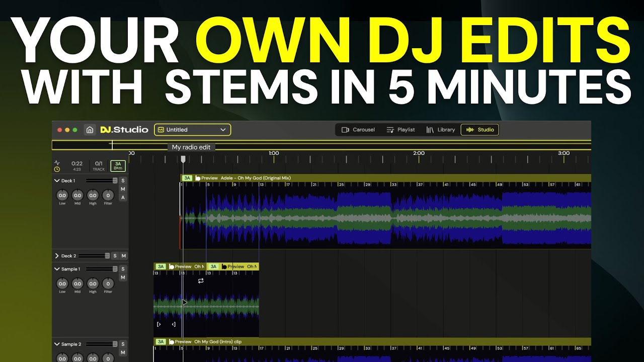The height and width of the screenshot is (362, 644).
Task: Click the DJ.Studio logo
Action: click(124, 130)
